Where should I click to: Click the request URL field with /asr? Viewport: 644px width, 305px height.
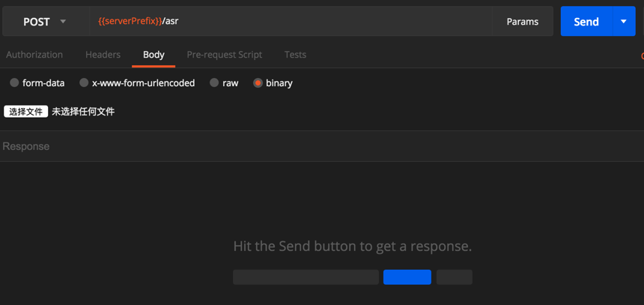291,22
